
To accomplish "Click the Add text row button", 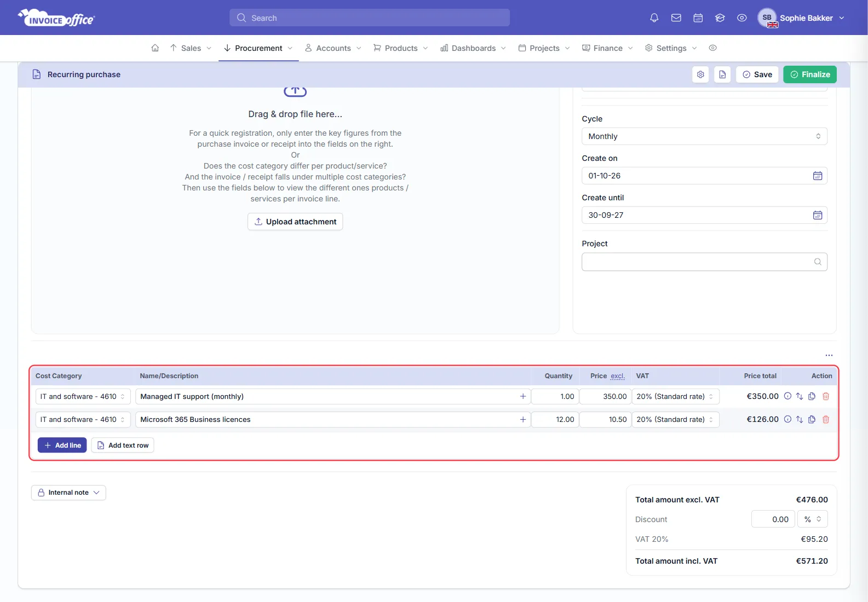I will 123,445.
